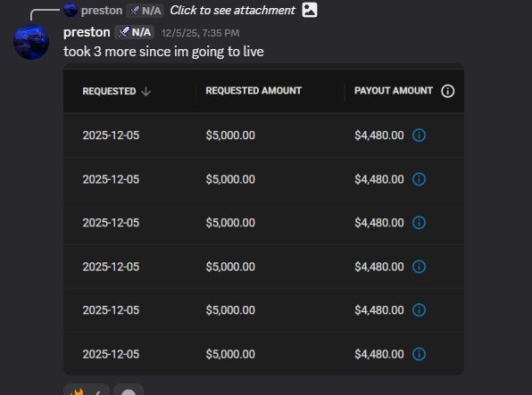
Task: Open 'Click to see attachment' reply link
Action: coord(232,10)
